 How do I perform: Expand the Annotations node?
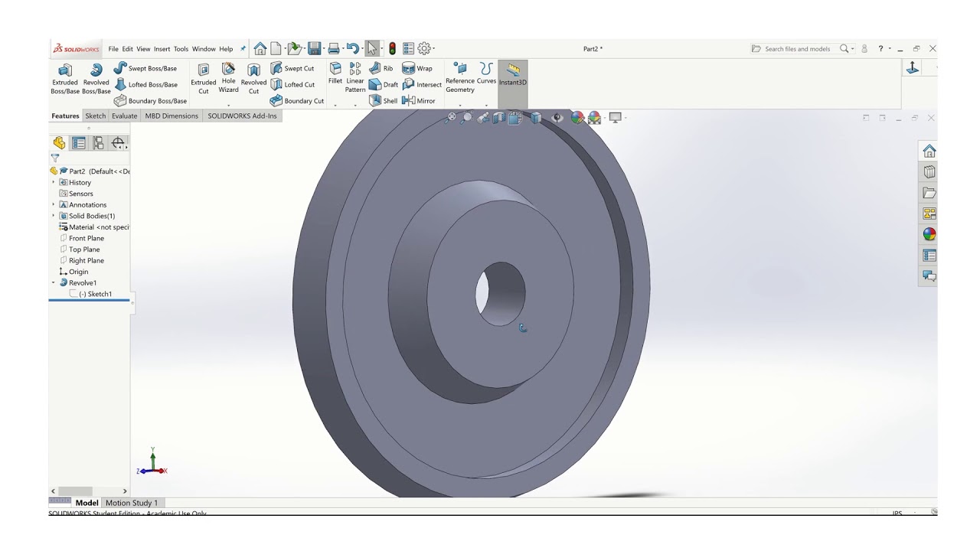pos(54,204)
